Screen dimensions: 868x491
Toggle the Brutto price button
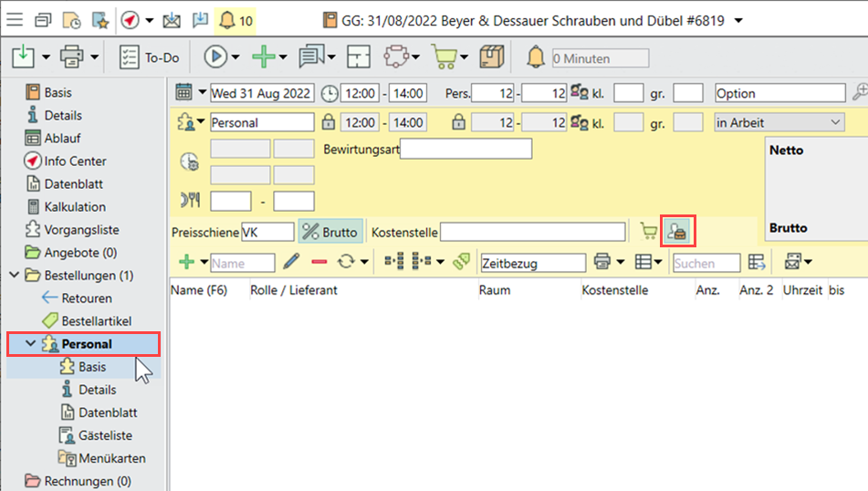point(329,232)
